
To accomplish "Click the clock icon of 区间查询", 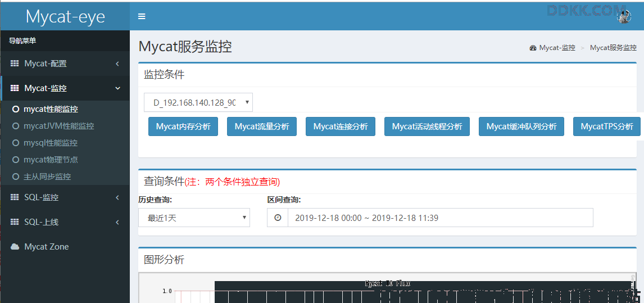I will click(278, 218).
